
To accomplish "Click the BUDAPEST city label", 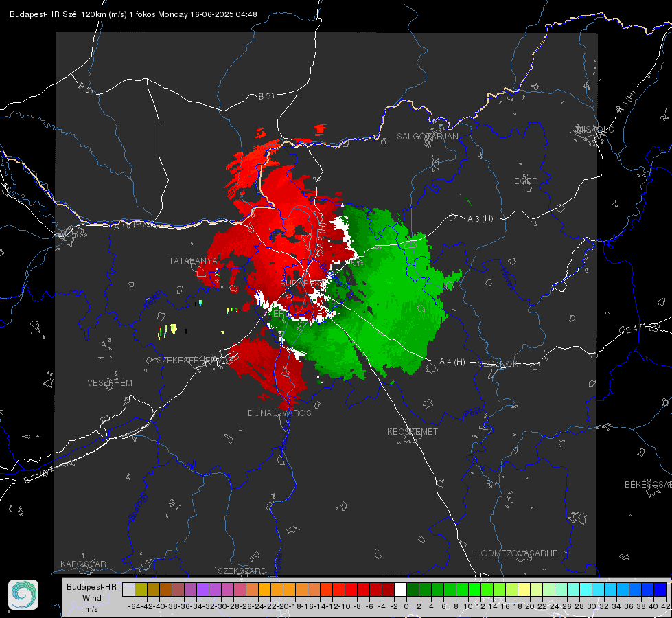I will [301, 284].
